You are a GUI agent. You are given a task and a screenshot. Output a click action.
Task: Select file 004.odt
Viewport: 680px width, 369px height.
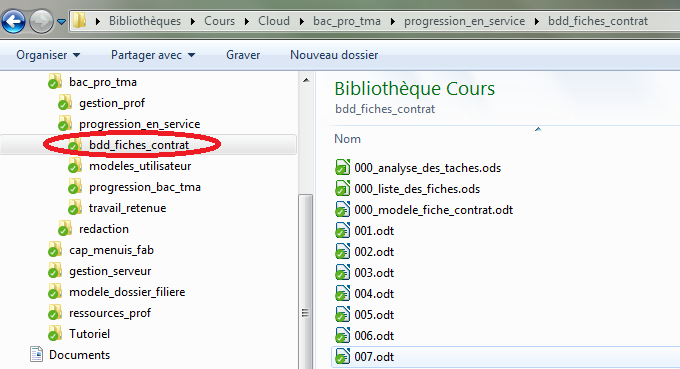374,294
